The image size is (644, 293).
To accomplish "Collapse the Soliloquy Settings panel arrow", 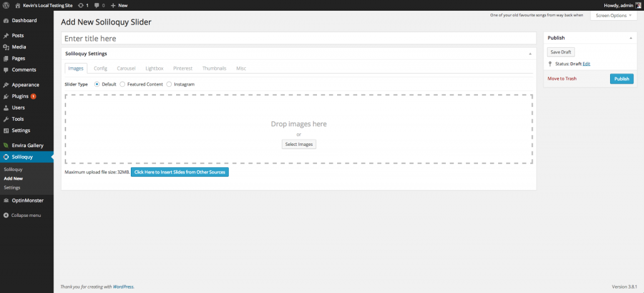I will (530, 54).
